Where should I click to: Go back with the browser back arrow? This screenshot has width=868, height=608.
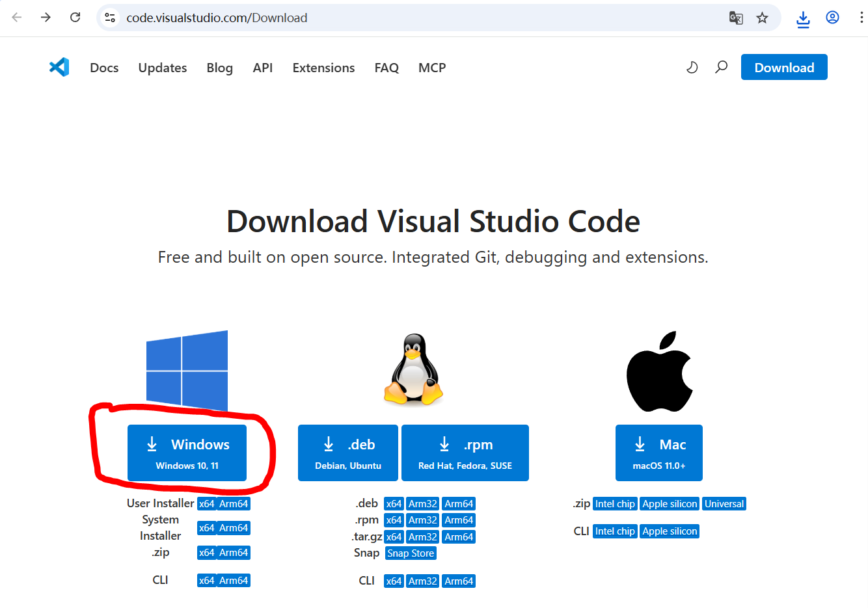click(17, 18)
